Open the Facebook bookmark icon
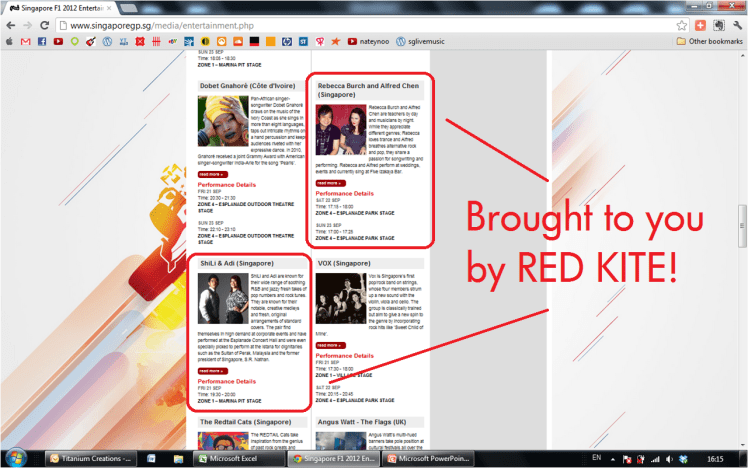 pos(43,42)
